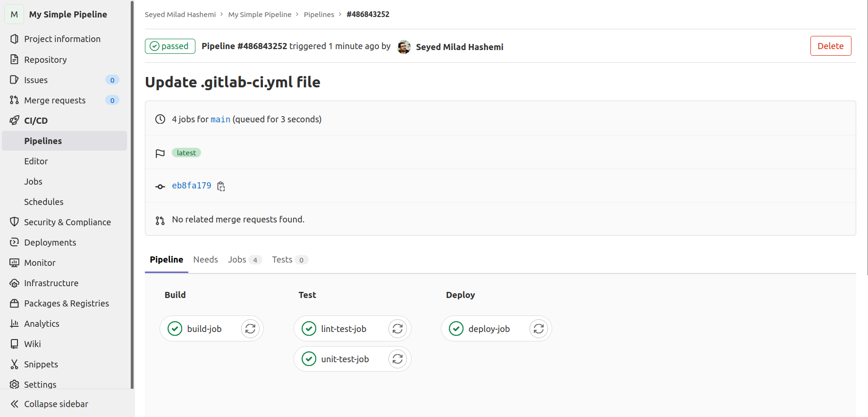Screen dimensions: 868x417
Task: Click the green status icon on build-job
Action: point(175,329)
